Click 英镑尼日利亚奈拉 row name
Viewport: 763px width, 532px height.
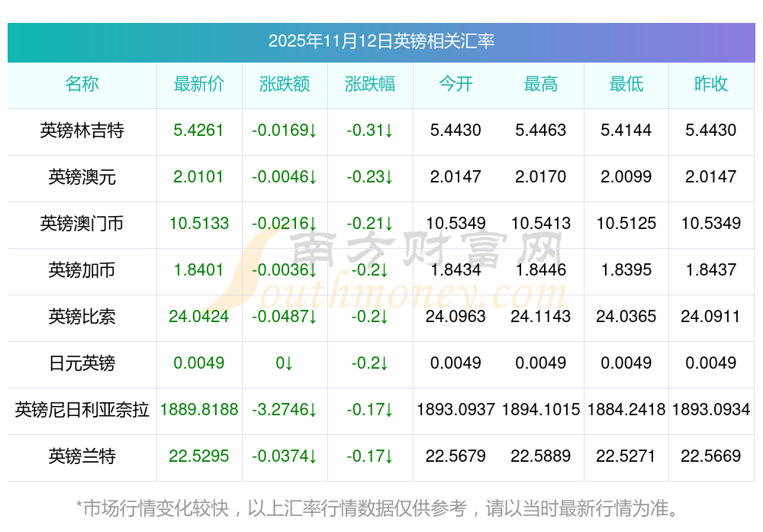click(82, 409)
